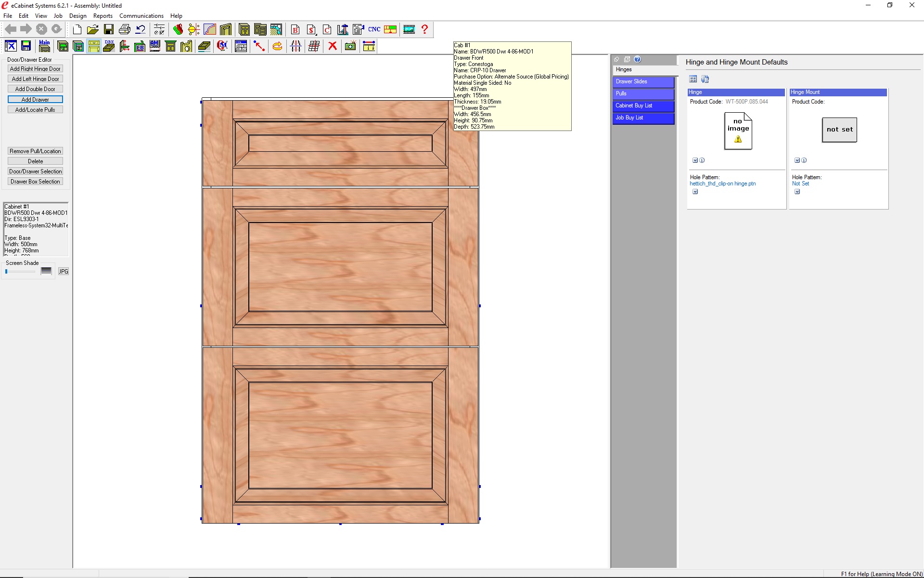Image resolution: width=924 pixels, height=578 pixels.
Task: Click the 'not set' hinge mount thumbnail
Action: [839, 130]
